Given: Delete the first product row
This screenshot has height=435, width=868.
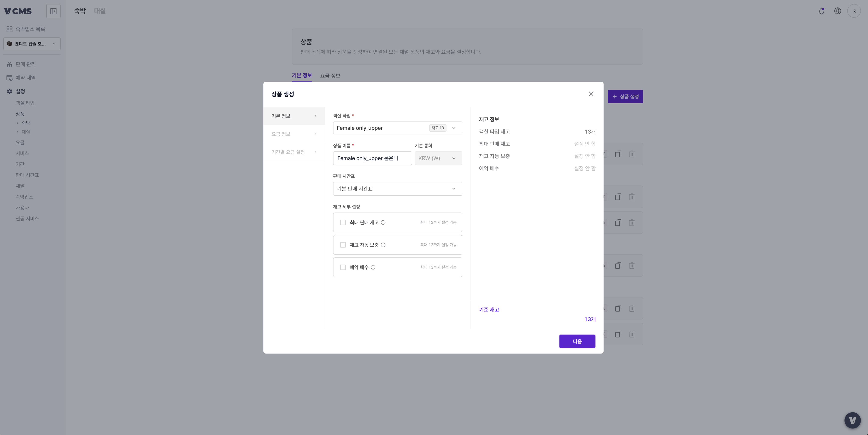Looking at the screenshot, I should (x=632, y=154).
